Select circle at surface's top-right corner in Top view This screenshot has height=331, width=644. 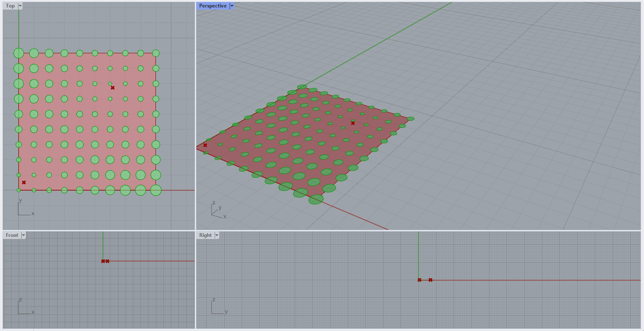[x=156, y=53]
